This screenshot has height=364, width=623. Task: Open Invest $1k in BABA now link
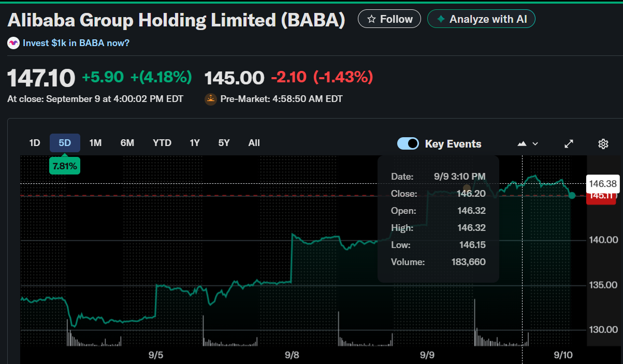point(76,43)
